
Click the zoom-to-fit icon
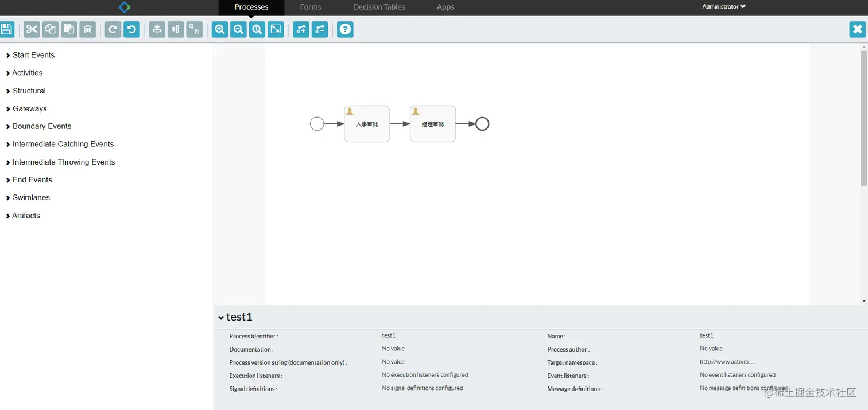pyautogui.click(x=276, y=29)
